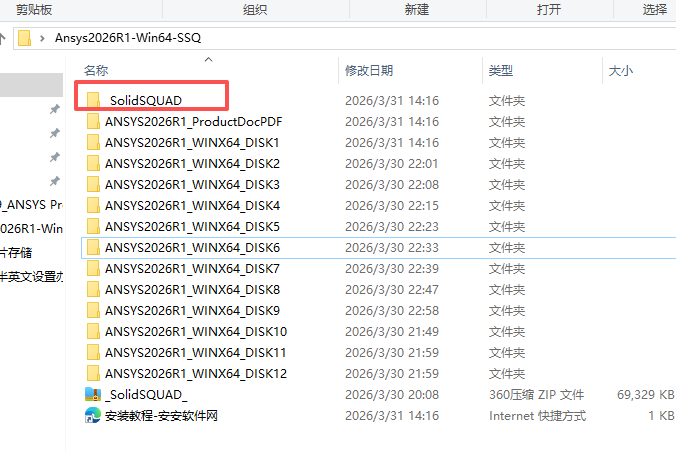Open the 组织 ribbon group
676x453 pixels.
pos(255,9)
